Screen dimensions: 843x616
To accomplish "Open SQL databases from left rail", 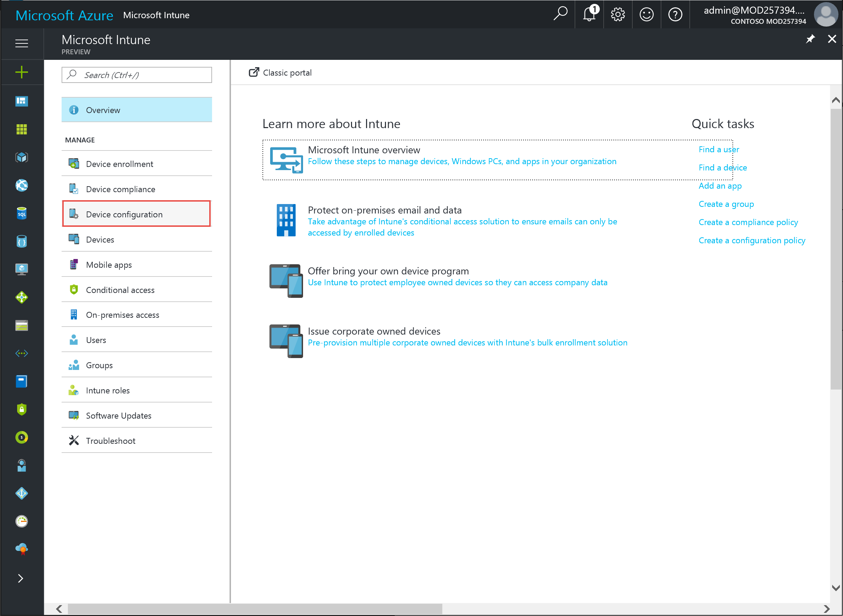I will tap(22, 213).
